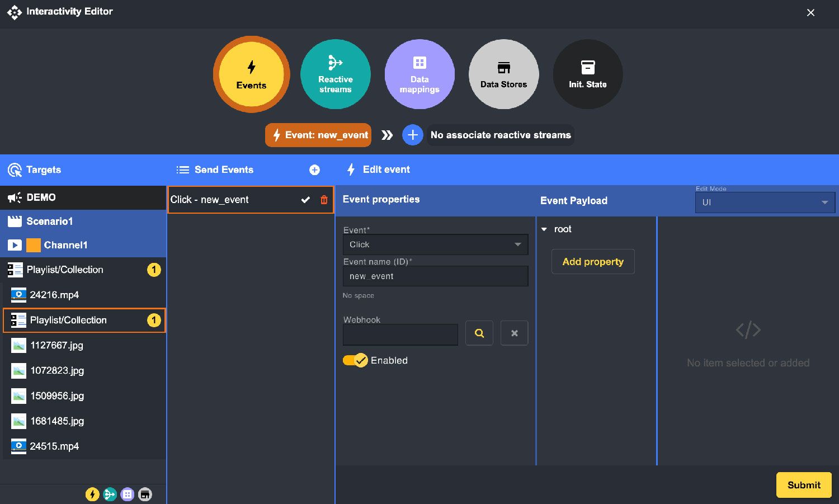Image resolution: width=839 pixels, height=504 pixels.
Task: Focus the empty Webhook input field
Action: tap(400, 334)
